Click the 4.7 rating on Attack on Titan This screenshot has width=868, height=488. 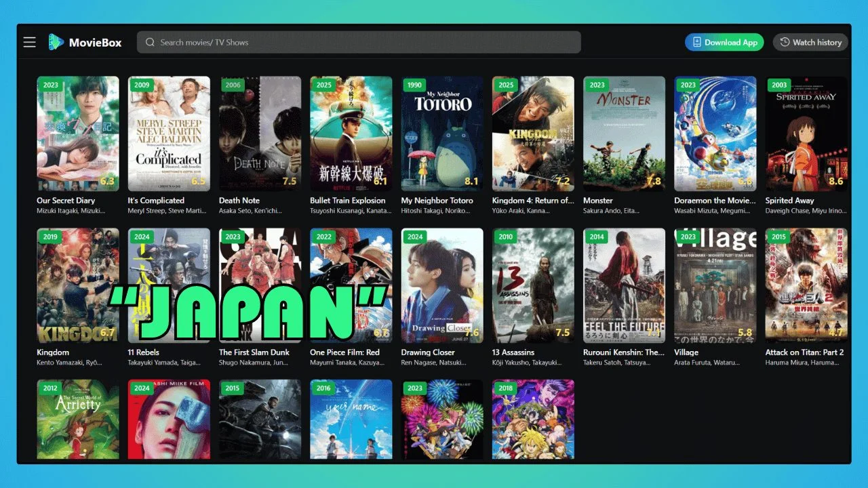tap(836, 333)
